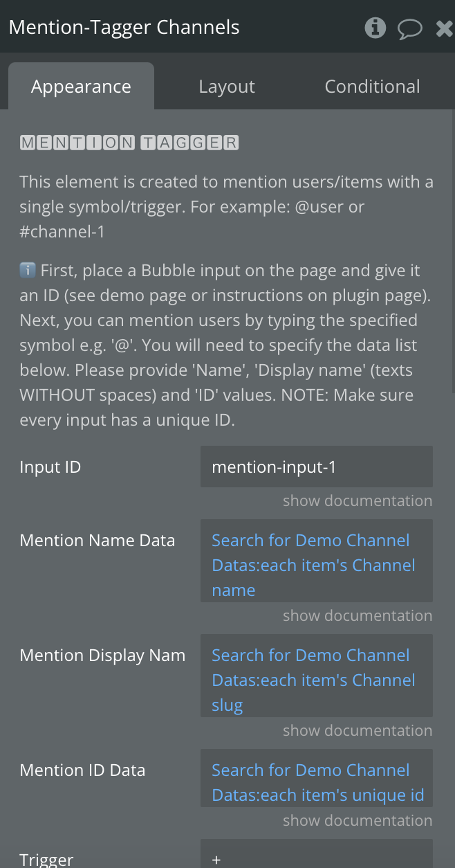Edit the Input ID field mention-input-1

pos(317,467)
